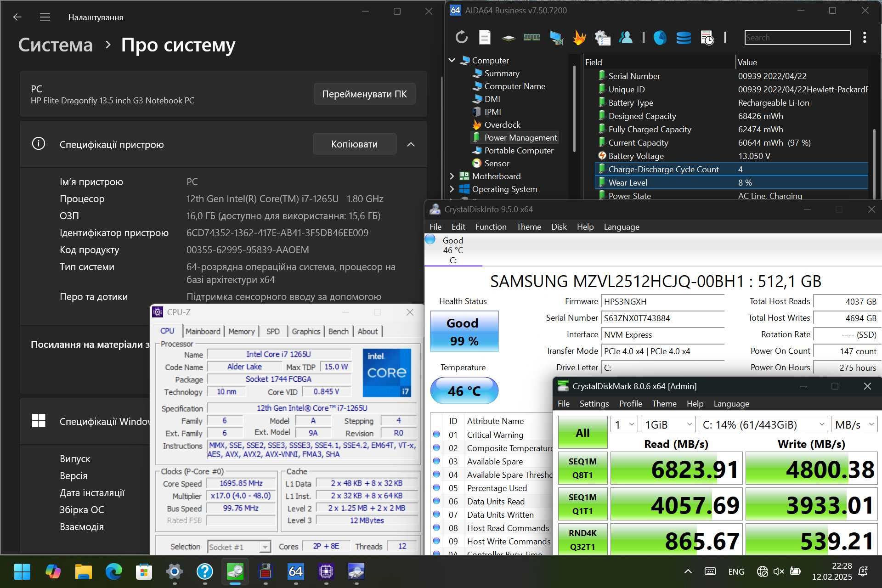Collapse Computer tree node in AIDA64
Viewport: 882px width, 588px height.
[x=452, y=60]
